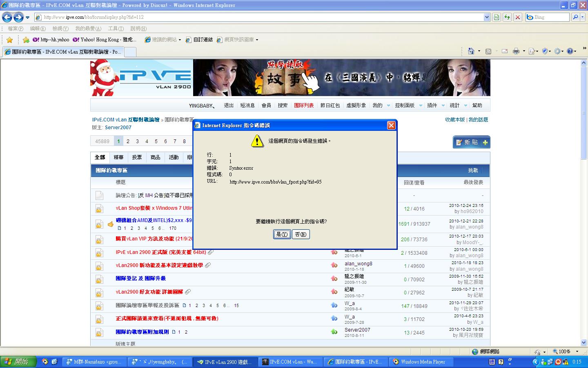This screenshot has width=588, height=368.
Task: Open the Help question mark icon
Action: click(x=570, y=51)
